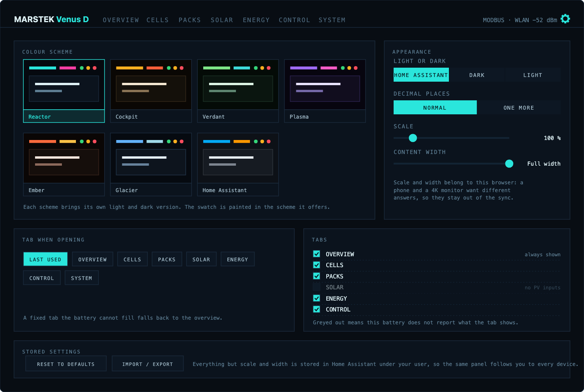The height and width of the screenshot is (392, 584).
Task: Set opening tab to PACKS
Action: pyautogui.click(x=167, y=259)
